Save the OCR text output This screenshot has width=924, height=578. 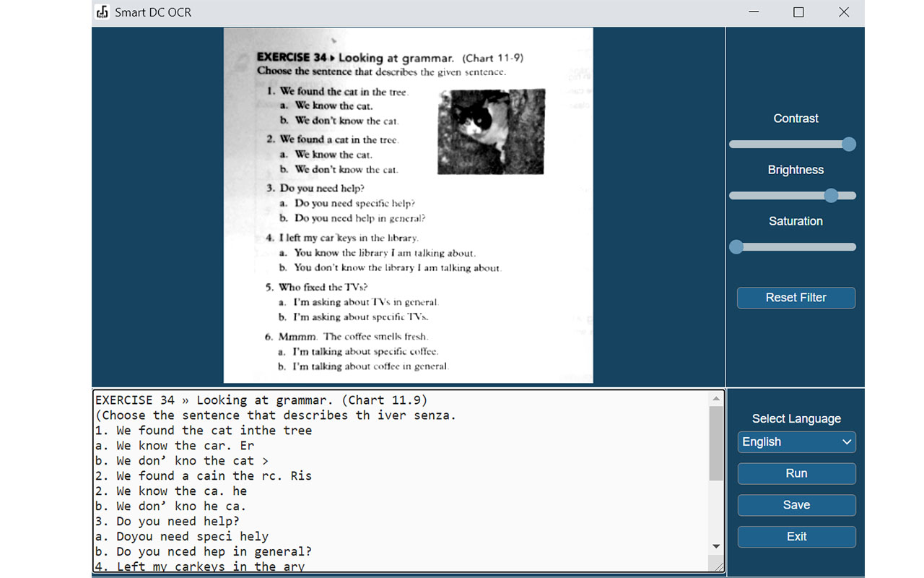point(796,505)
